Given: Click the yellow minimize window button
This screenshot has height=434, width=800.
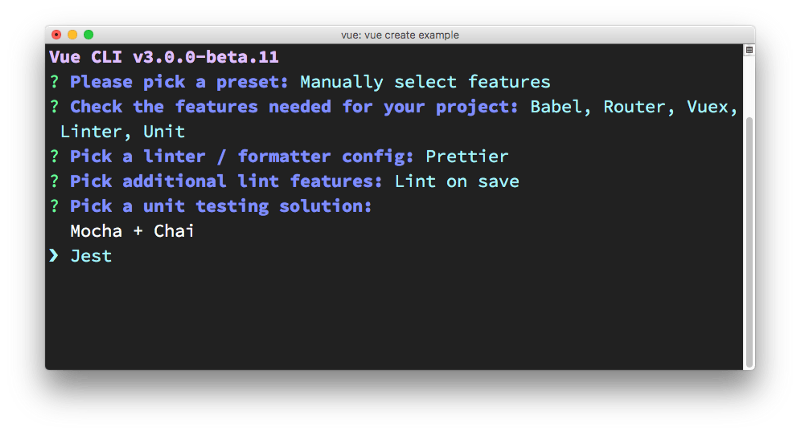Looking at the screenshot, I should (72, 35).
